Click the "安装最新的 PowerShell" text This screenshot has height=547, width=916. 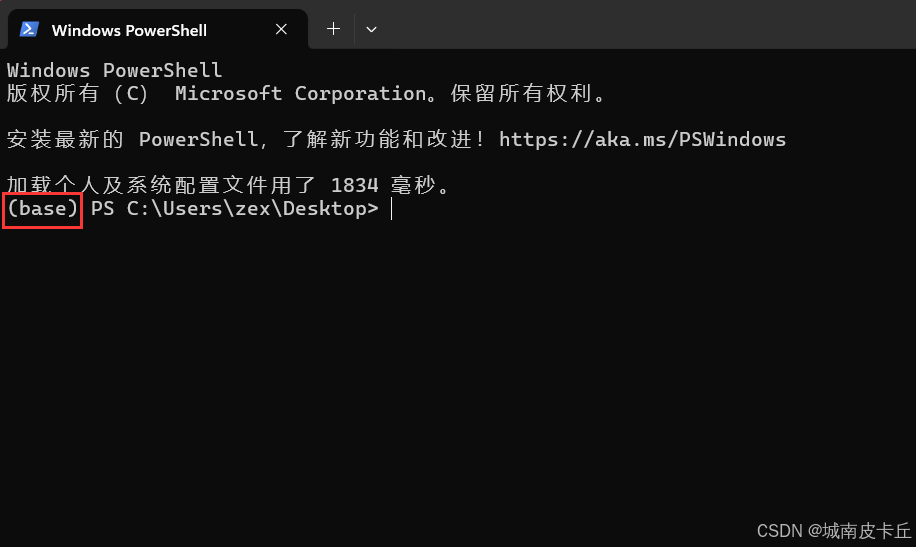click(132, 140)
